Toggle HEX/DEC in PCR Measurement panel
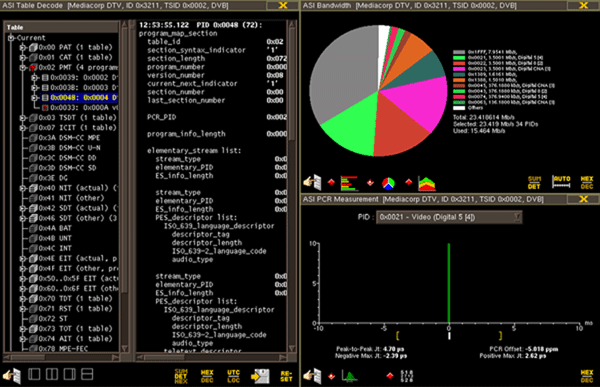The width and height of the screenshot is (600, 387). [587, 376]
